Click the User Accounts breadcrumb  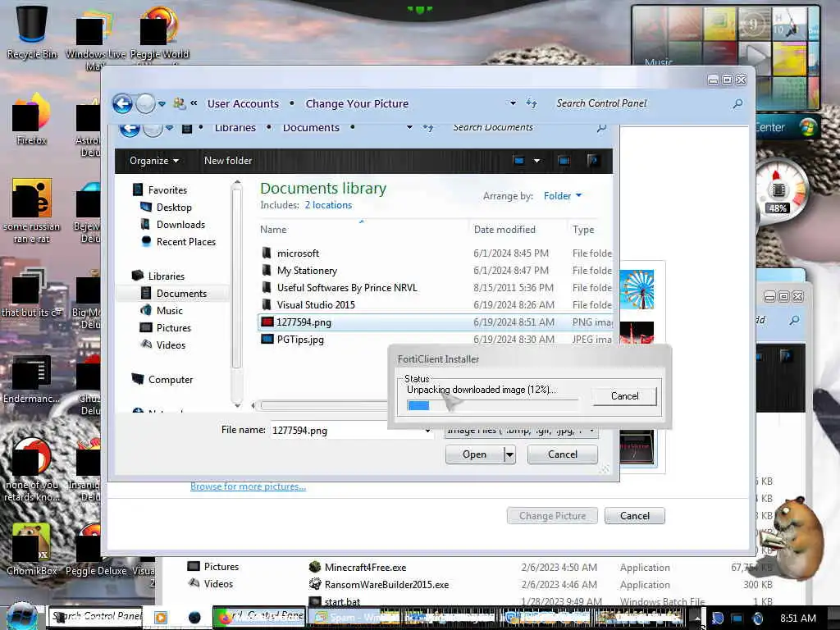[x=243, y=103]
